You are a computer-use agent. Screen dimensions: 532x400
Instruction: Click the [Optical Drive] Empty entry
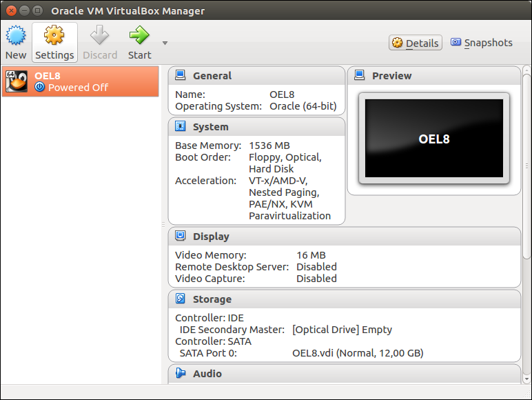[x=342, y=330]
